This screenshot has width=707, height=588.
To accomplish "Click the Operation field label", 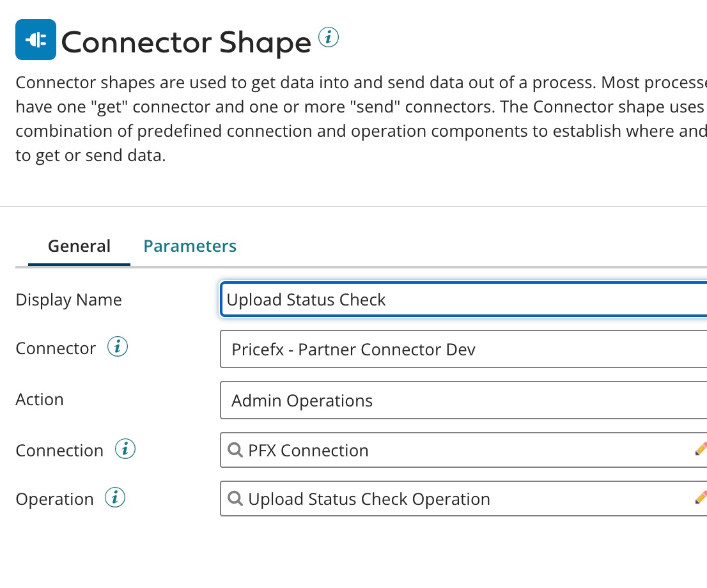I will [54, 499].
